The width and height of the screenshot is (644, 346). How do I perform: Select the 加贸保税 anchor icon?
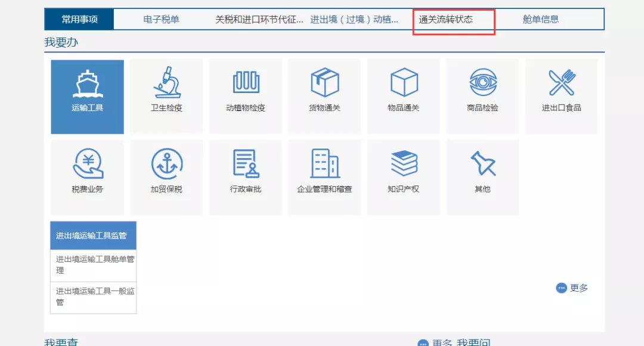click(x=166, y=177)
